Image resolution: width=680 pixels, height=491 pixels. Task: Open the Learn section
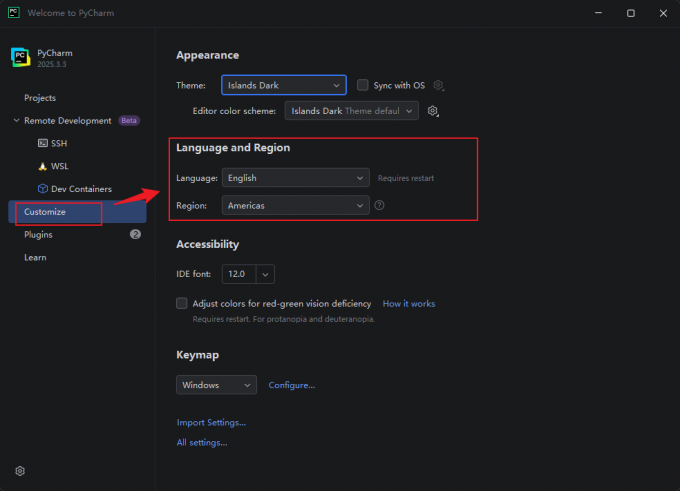[x=35, y=257]
